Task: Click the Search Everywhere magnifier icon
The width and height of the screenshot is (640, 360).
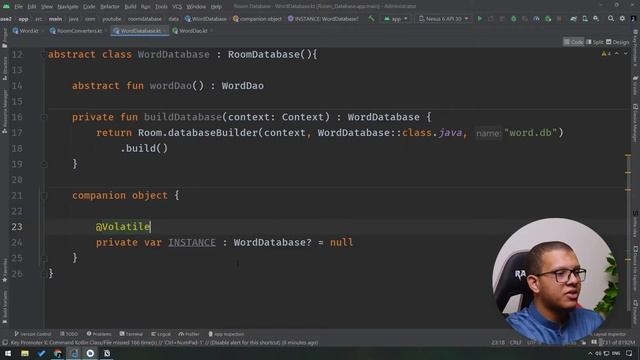Action: tap(611, 18)
